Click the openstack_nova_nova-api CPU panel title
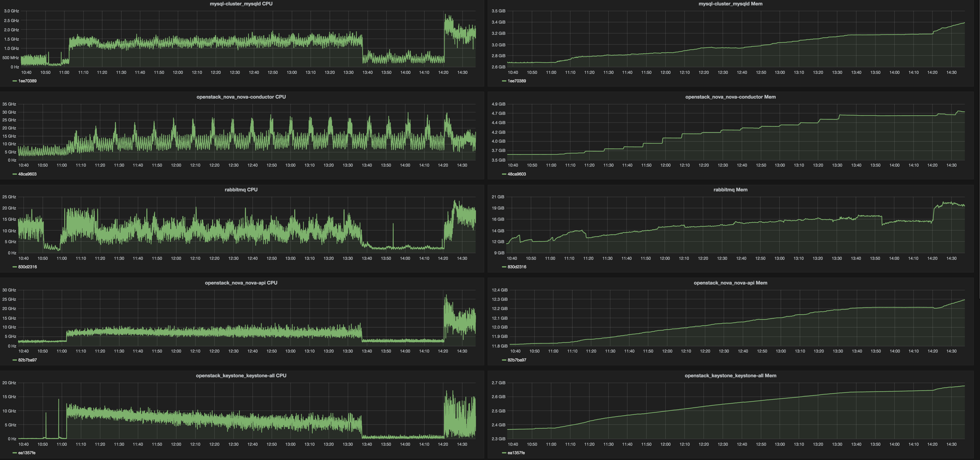980x460 pixels. [x=241, y=283]
